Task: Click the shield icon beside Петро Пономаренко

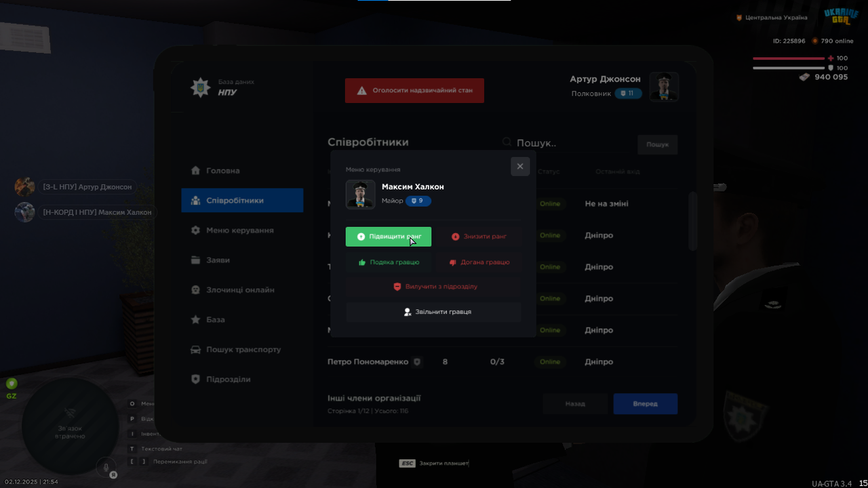Action: (417, 362)
